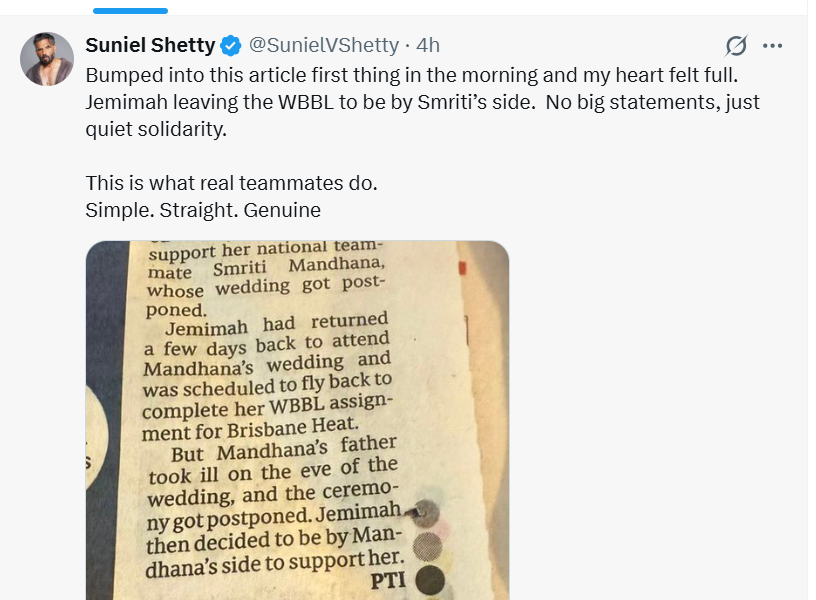Viewport: 816px width, 600px height.
Task: Open Suniel Shetty's profile avatar
Action: [47, 59]
